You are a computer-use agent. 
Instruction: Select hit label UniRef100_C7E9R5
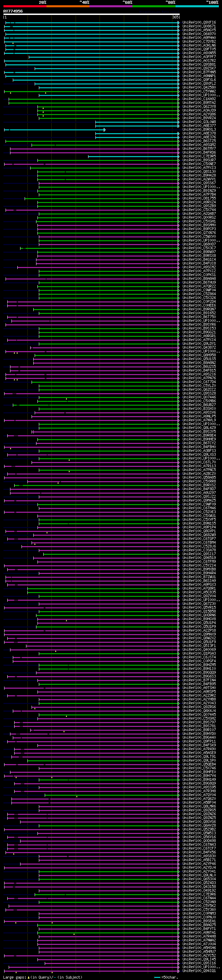click(x=199, y=156)
